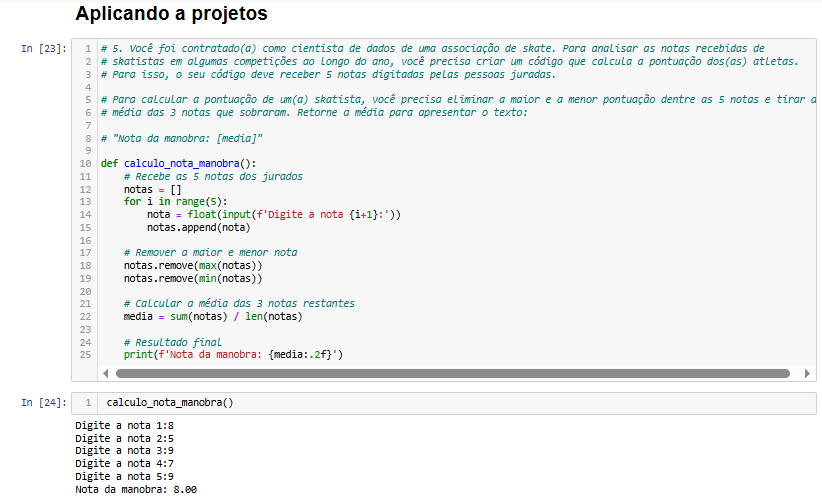822x499 pixels.
Task: Click the comment '# Resultado final'
Action: pos(172,342)
